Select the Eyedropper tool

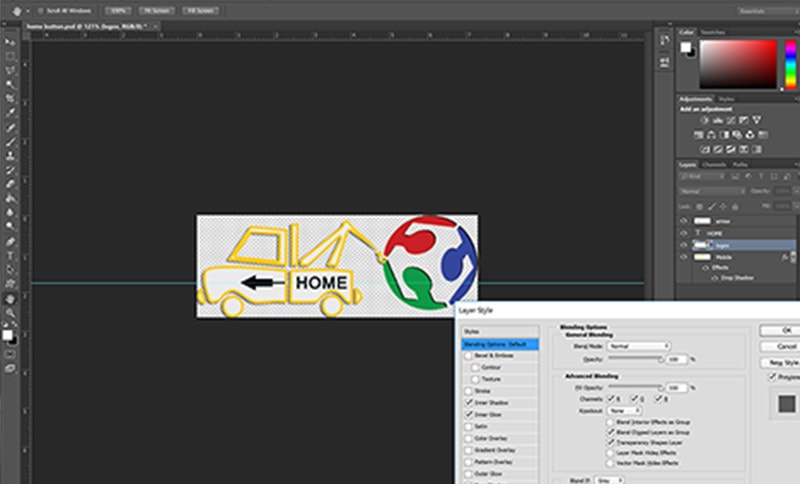click(10, 113)
